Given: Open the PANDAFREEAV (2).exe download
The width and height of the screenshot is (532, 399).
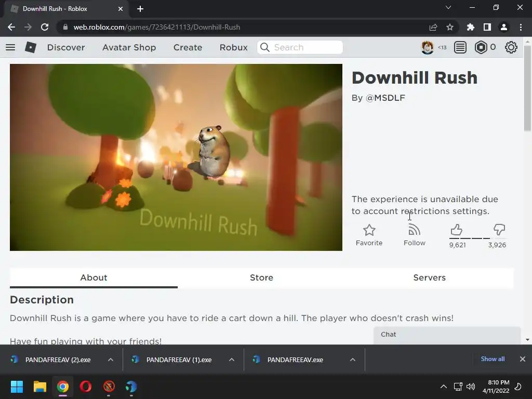Looking at the screenshot, I should tap(58, 360).
